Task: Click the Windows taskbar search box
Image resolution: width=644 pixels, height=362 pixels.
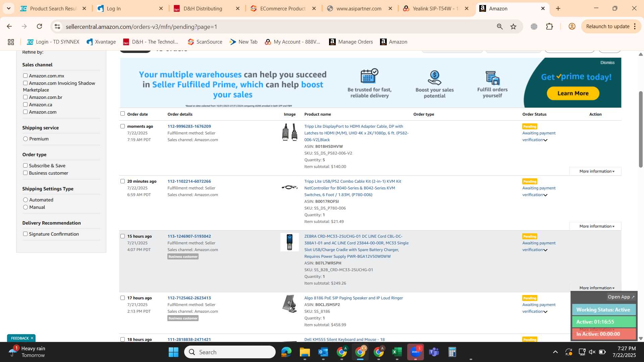Action: 230,352
